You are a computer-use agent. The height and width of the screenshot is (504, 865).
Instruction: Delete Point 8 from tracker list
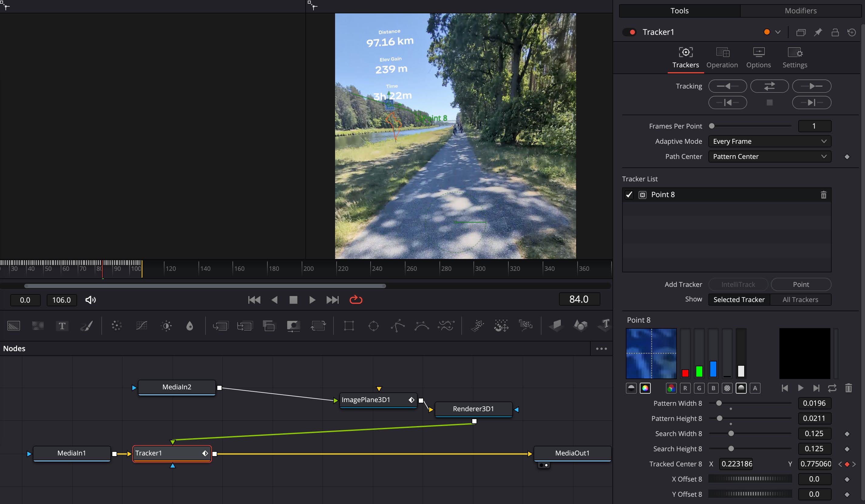tap(823, 195)
